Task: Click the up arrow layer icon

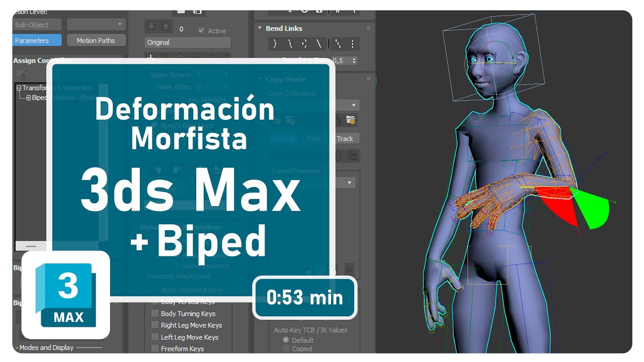Action: click(x=166, y=27)
